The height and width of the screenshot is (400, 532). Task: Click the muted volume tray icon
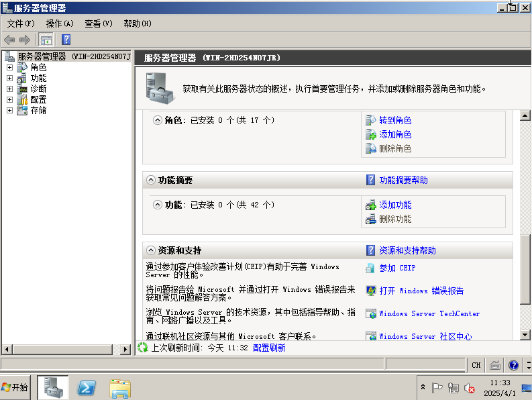coord(470,387)
